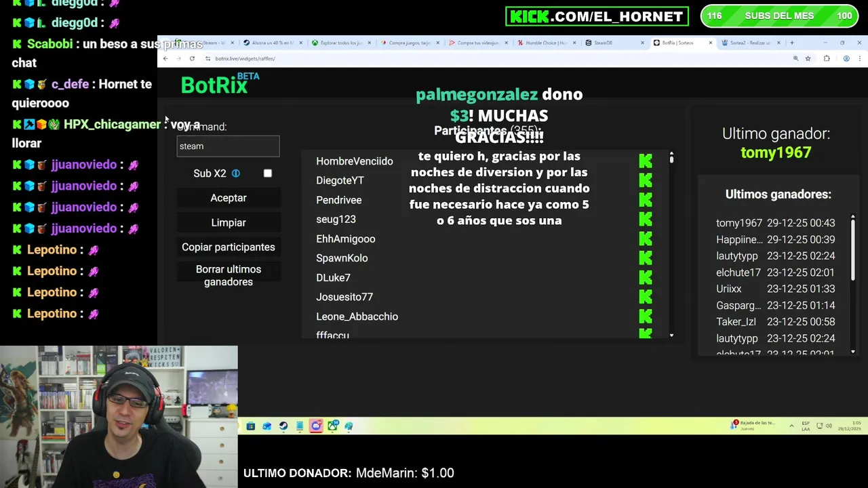Image resolution: width=868 pixels, height=488 pixels.
Task: Click the Kick icon beside seug123
Action: coord(646,219)
